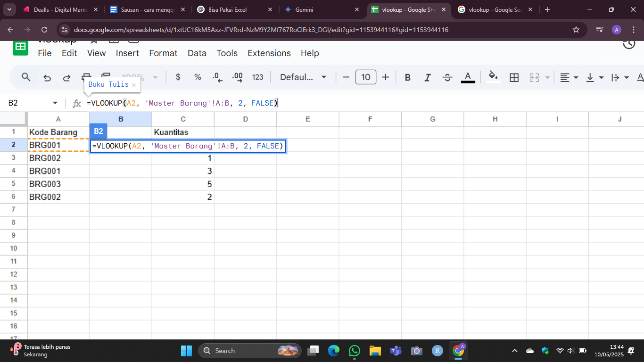Screen dimensions: 644x362
Task: Open Chrome media controls icon
Action: point(600,30)
